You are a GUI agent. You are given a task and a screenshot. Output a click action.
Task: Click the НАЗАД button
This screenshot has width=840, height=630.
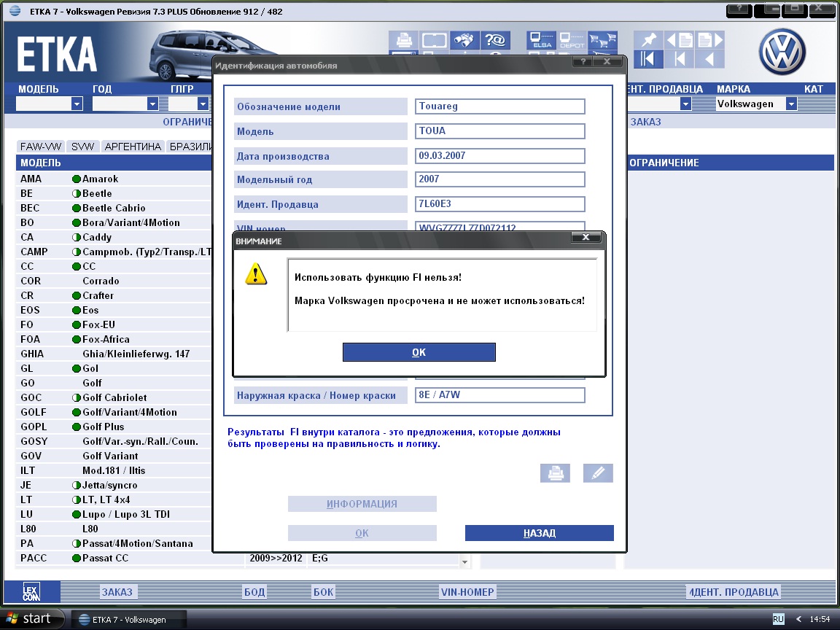click(x=539, y=533)
